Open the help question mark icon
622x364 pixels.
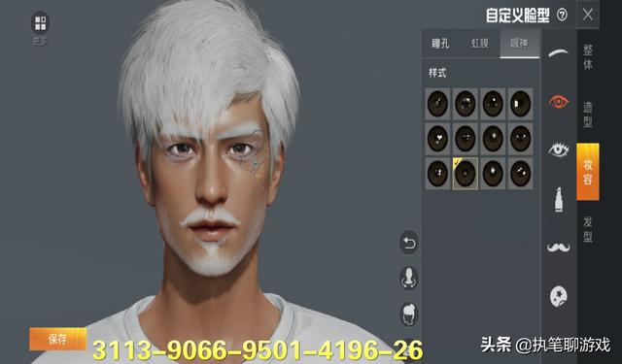[x=562, y=16]
